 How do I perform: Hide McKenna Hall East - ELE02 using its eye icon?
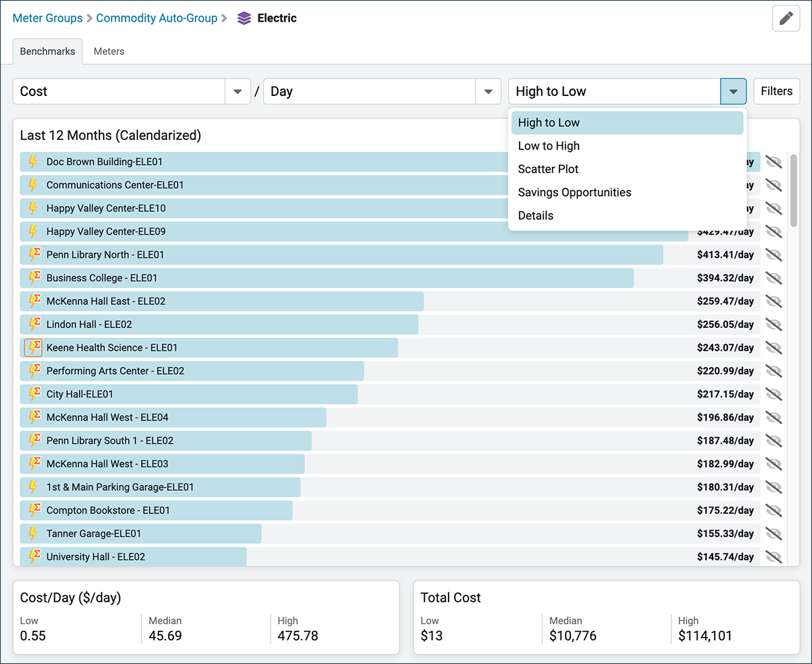coord(774,301)
